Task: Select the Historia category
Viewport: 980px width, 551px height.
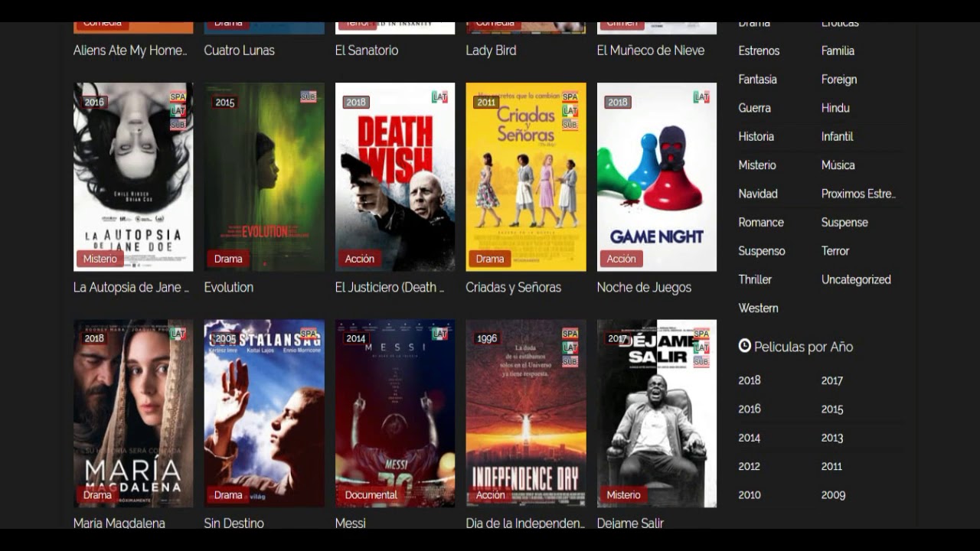Action: [x=756, y=136]
